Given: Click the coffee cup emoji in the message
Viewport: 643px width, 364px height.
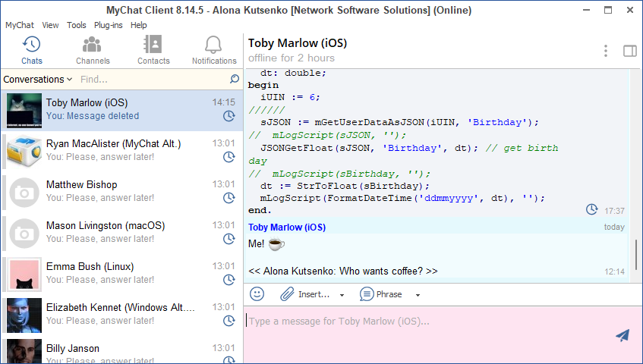Looking at the screenshot, I should 276,244.
